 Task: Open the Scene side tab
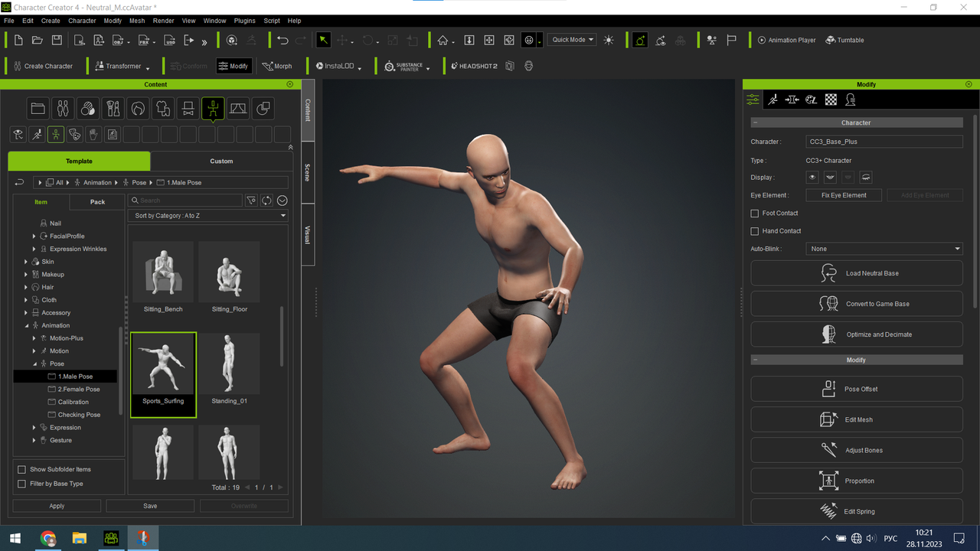308,172
